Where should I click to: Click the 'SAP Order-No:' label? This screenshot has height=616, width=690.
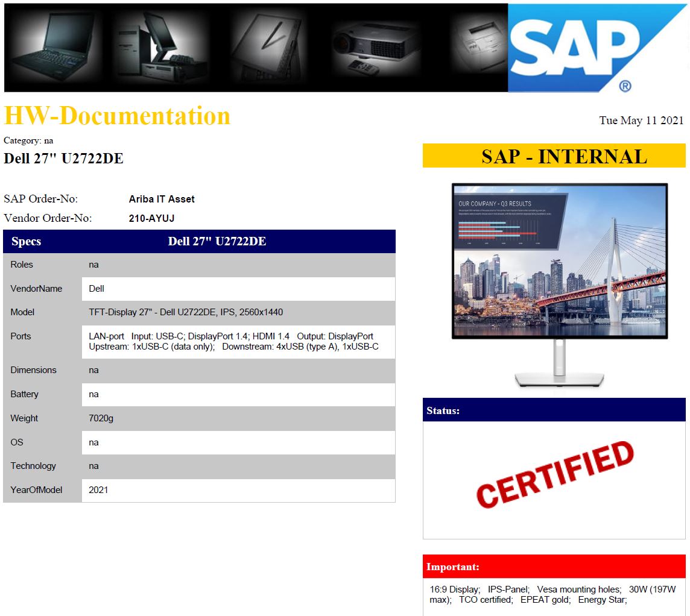(x=41, y=199)
